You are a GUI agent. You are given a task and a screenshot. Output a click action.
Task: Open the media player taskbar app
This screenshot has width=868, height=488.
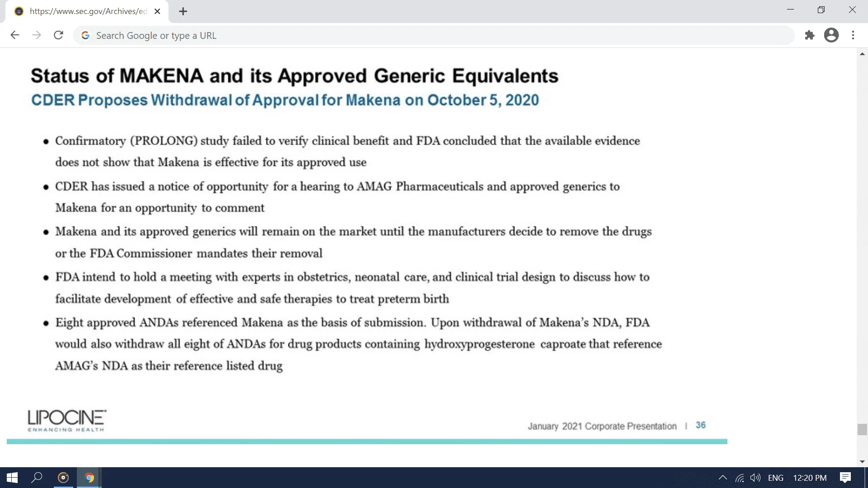tap(63, 478)
